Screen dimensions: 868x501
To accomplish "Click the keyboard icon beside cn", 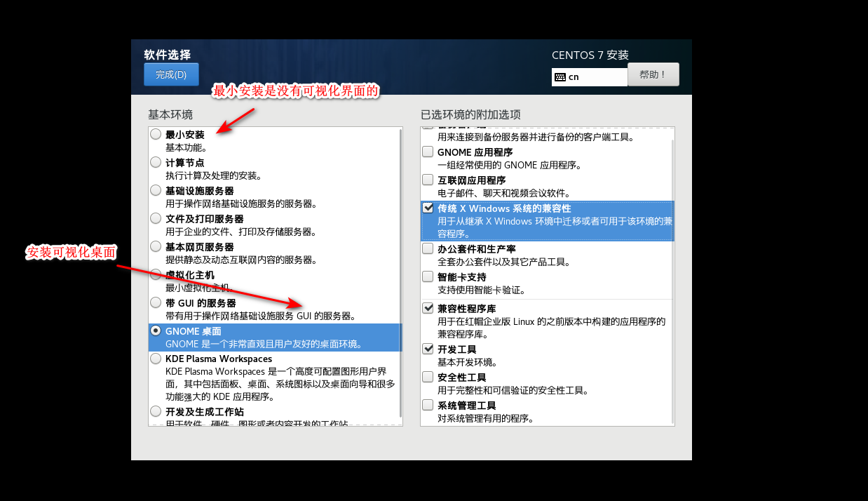I will coord(560,77).
